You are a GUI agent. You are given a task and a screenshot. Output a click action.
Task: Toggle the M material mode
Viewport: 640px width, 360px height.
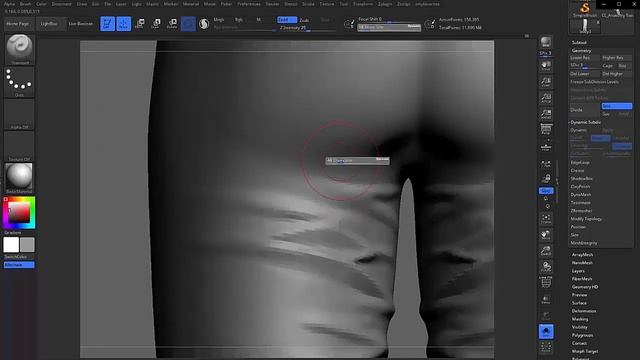pos(258,20)
